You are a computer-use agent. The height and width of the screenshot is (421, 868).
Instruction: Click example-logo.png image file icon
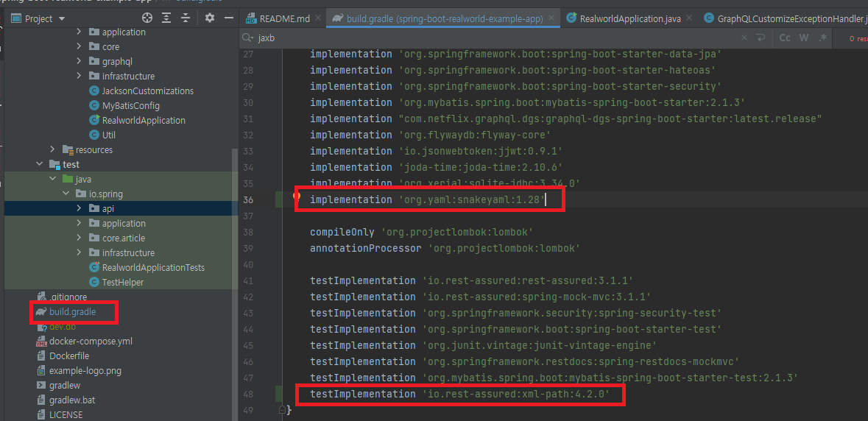pyautogui.click(x=41, y=371)
